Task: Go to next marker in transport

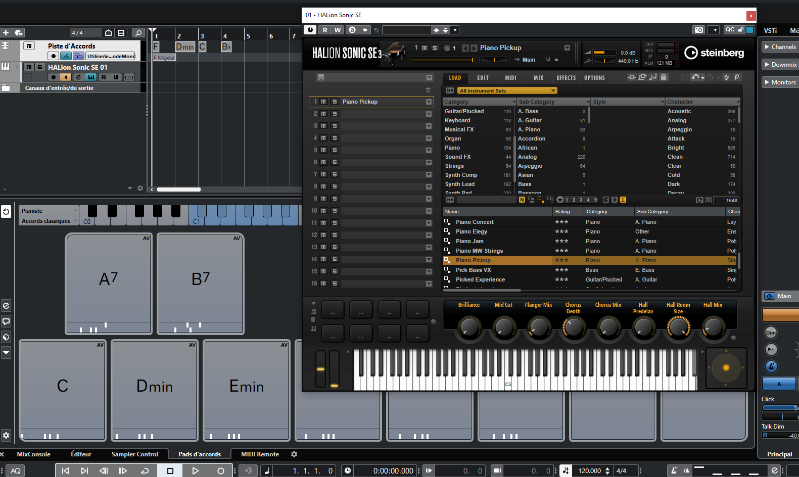Action: [x=85, y=470]
